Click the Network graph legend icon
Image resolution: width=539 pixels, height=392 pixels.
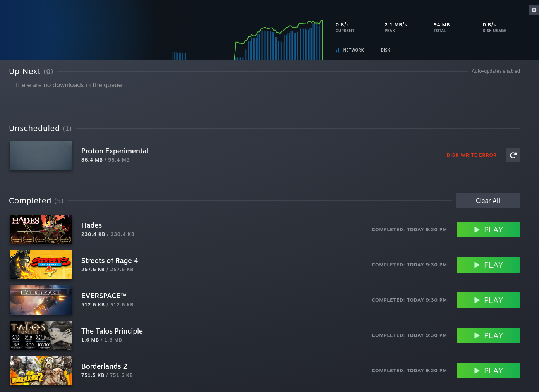click(x=338, y=50)
